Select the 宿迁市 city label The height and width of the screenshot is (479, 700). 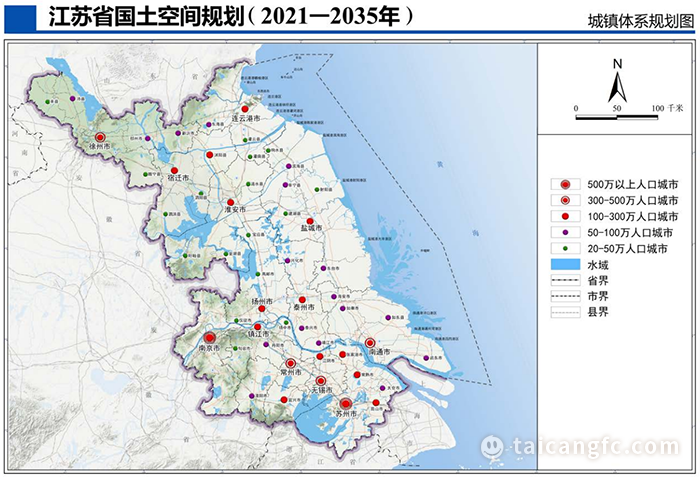[178, 177]
